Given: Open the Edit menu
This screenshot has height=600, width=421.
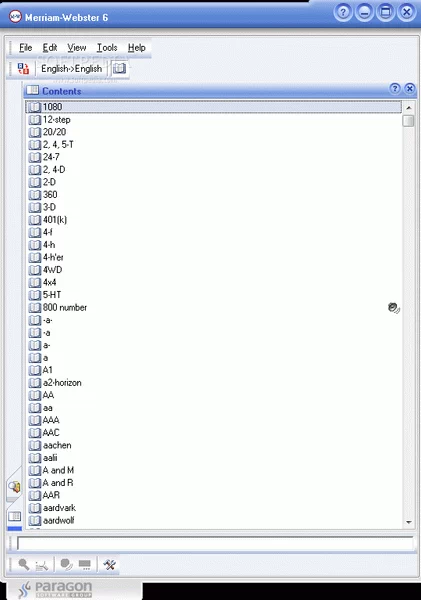Looking at the screenshot, I should coord(50,47).
